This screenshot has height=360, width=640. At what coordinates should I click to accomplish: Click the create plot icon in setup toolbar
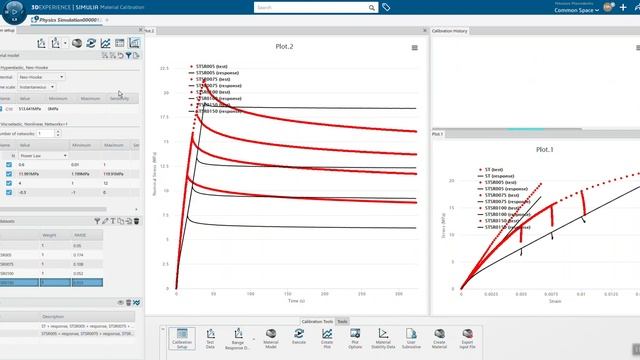[x=105, y=43]
